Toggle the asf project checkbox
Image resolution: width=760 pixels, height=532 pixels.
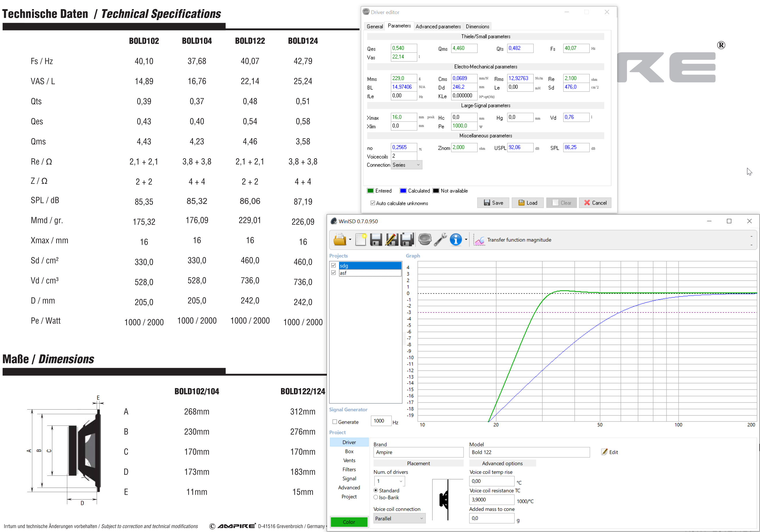tap(334, 273)
